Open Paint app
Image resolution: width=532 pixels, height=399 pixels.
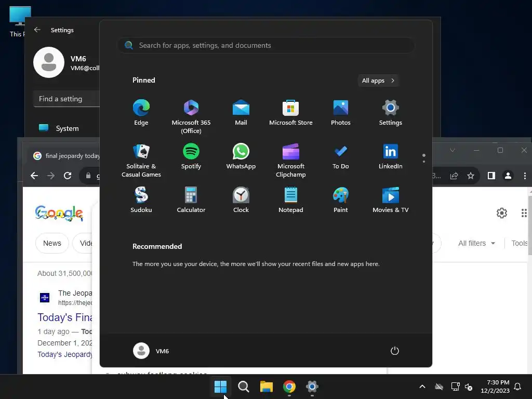click(x=341, y=200)
